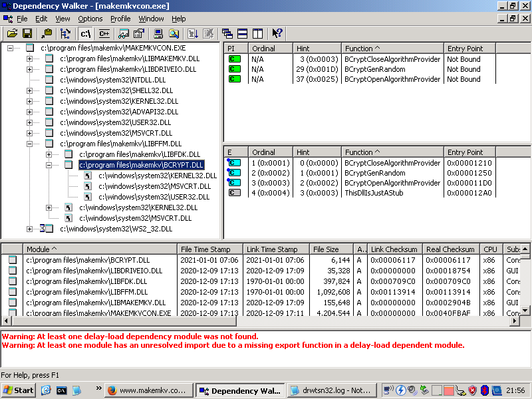Expand the LIBMAKEMKV.DLL tree node
The width and height of the screenshot is (532, 399).
pyautogui.click(x=29, y=59)
